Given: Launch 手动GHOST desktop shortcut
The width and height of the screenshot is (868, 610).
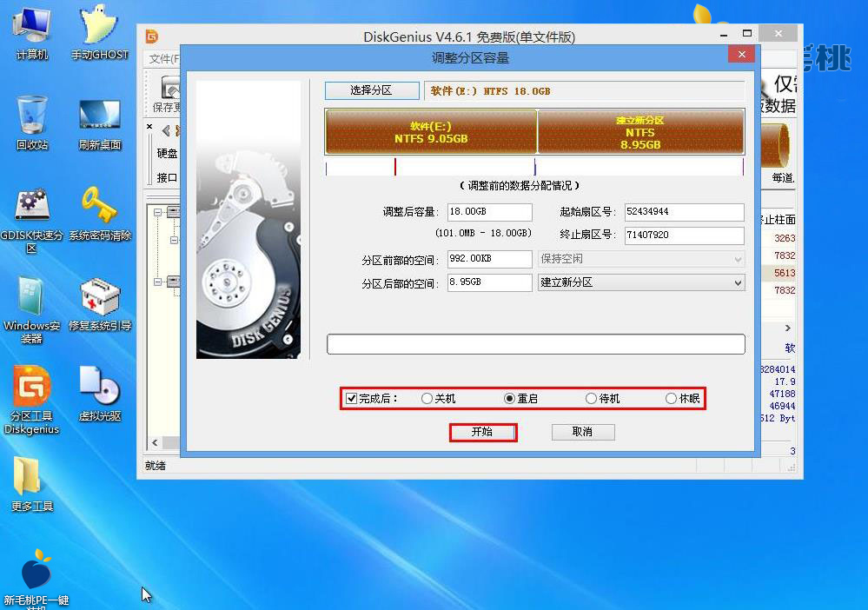Looking at the screenshot, I should coord(100,32).
